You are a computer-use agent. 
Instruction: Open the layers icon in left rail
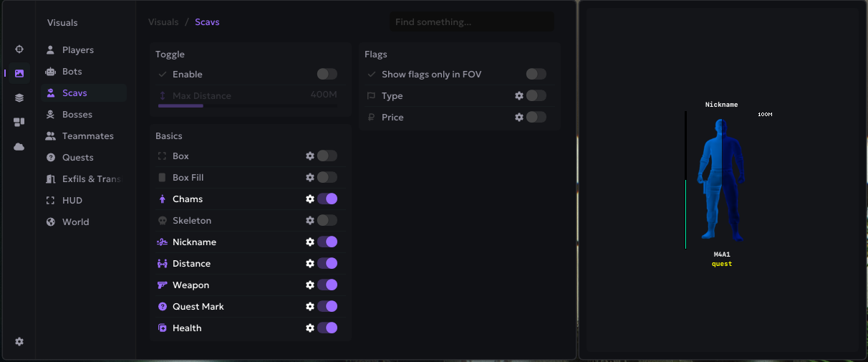(x=19, y=97)
